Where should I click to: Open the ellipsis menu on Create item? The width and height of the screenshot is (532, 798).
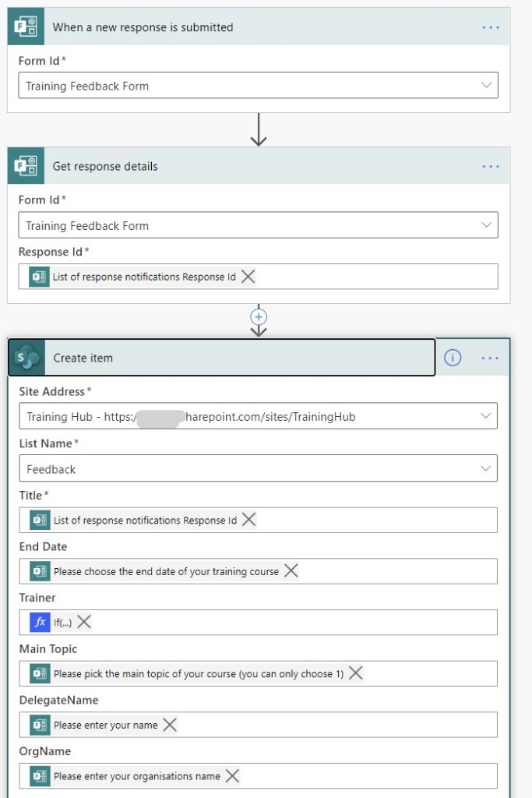coord(490,358)
